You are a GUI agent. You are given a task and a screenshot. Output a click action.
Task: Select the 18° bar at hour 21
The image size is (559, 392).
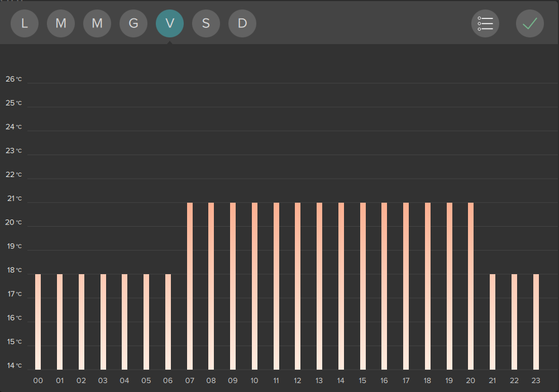click(493, 322)
